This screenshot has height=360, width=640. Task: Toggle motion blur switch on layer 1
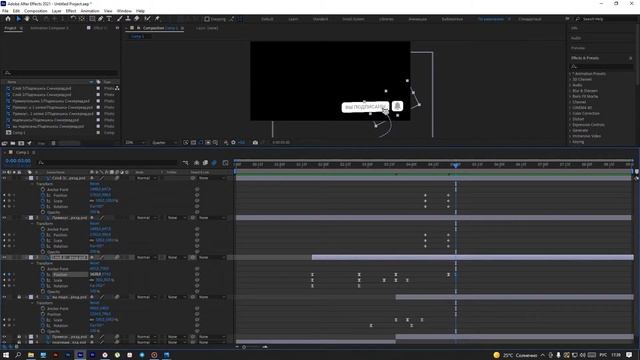point(117,178)
